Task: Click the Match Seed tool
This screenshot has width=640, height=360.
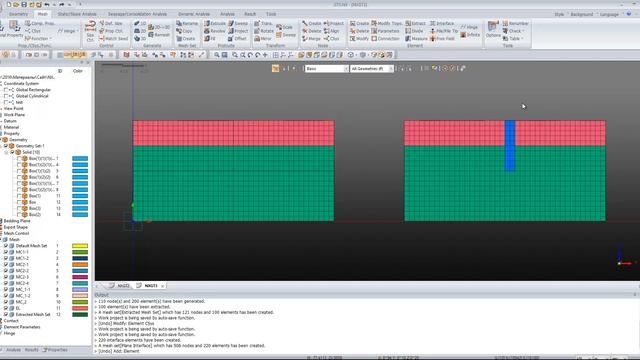Action: [x=113, y=38]
